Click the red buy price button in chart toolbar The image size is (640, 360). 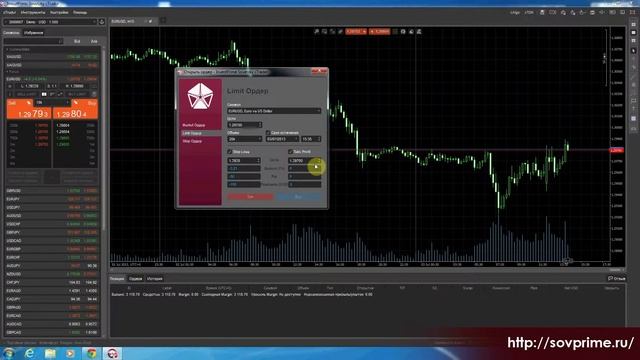pos(380,31)
